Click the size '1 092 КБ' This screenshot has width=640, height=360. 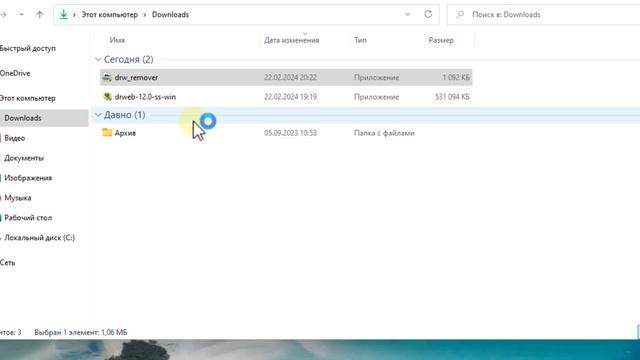point(456,77)
